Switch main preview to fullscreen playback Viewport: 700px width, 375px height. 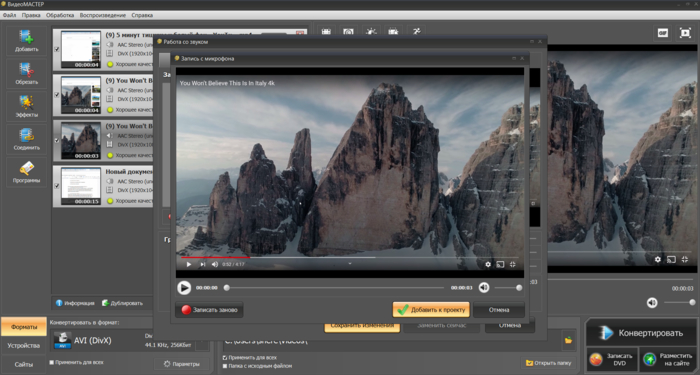685,33
